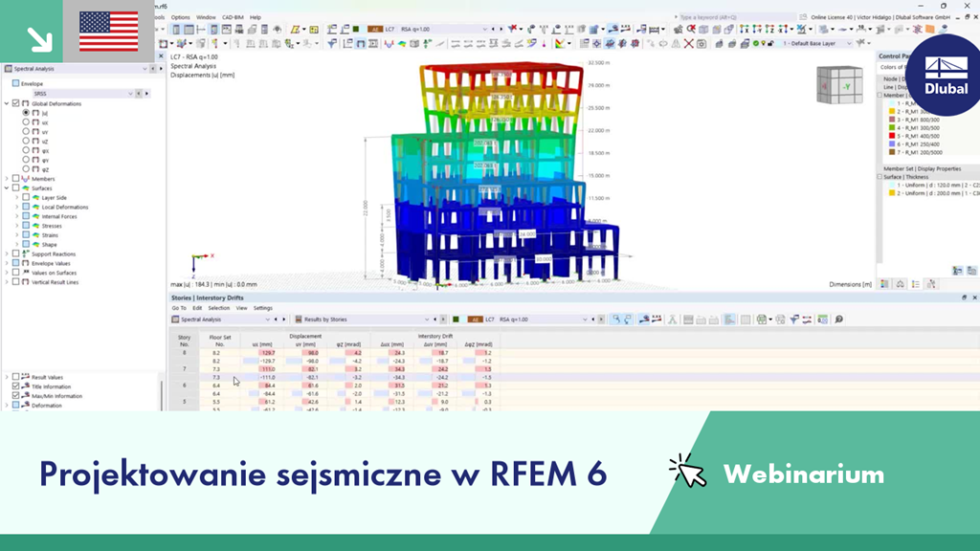Close the Stories table panel
The height and width of the screenshot is (551, 980).
(x=974, y=298)
